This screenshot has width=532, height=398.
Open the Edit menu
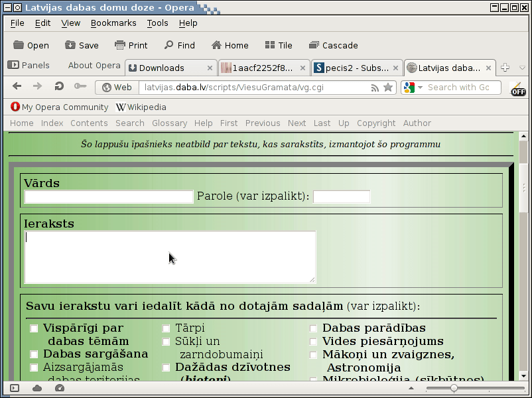pos(42,23)
